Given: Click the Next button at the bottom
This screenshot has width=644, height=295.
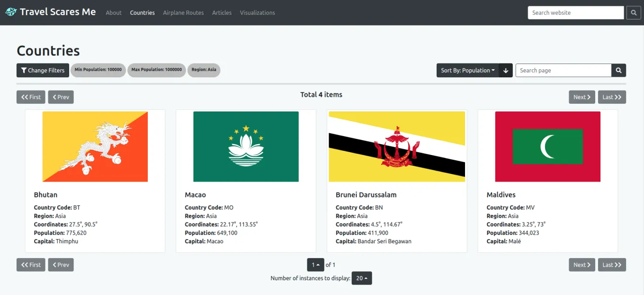Looking at the screenshot, I should coord(581,265).
